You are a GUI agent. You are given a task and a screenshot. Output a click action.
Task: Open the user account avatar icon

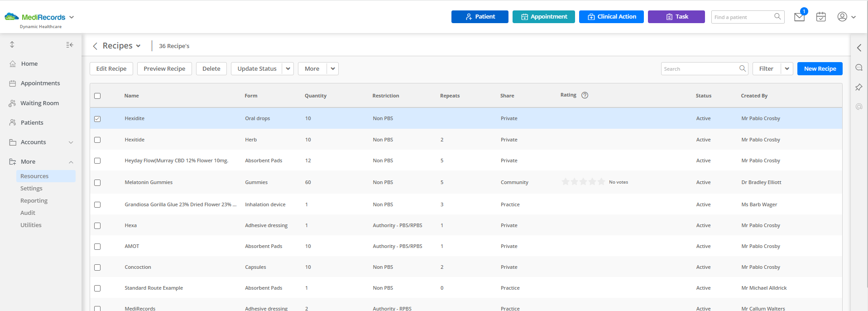point(842,17)
